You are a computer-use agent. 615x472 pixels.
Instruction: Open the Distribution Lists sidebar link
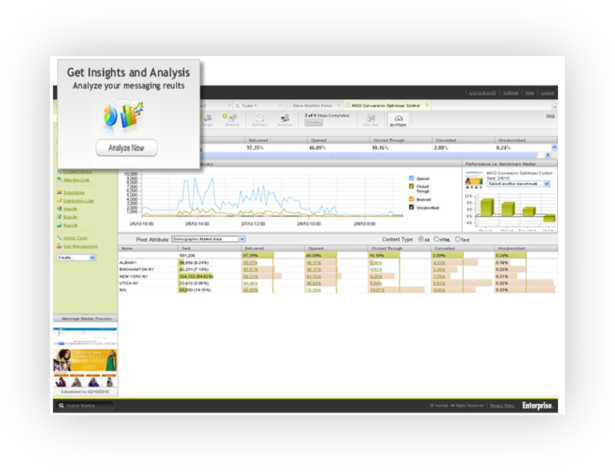coord(78,201)
